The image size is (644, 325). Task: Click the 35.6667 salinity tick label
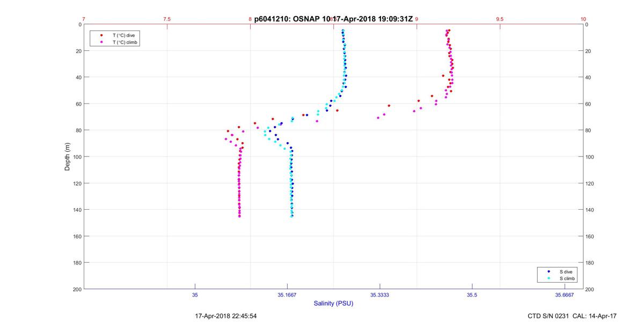coord(565,294)
